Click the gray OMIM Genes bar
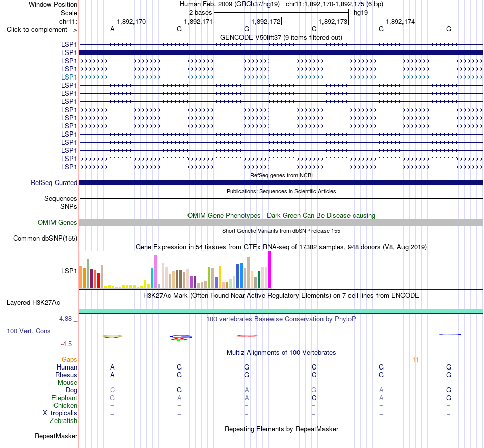 (x=281, y=222)
